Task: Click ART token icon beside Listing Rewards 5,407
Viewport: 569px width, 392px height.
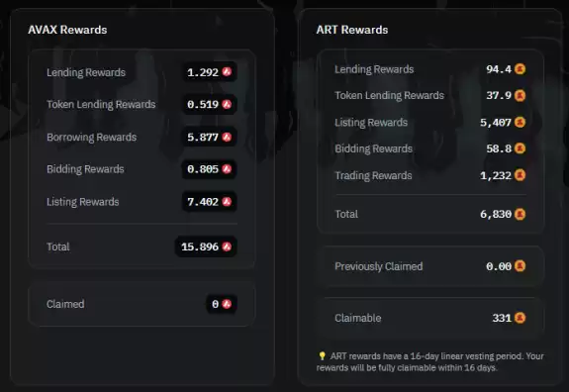Action: point(520,122)
